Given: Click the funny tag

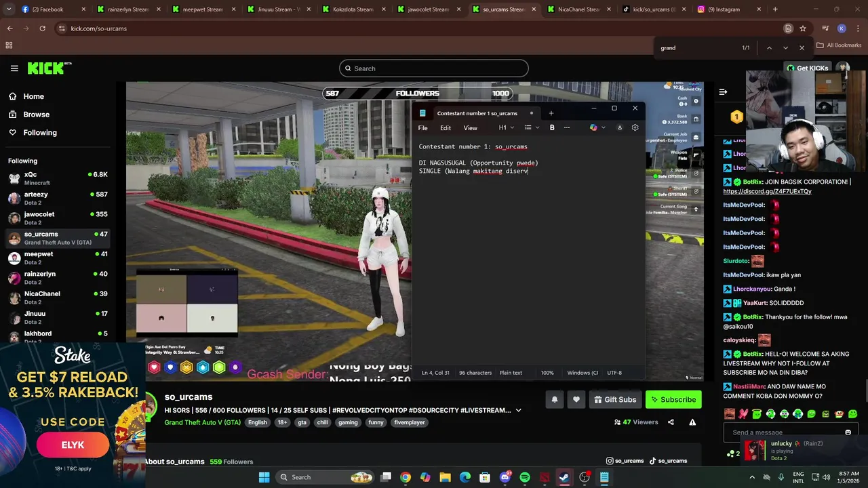Looking at the screenshot, I should (376, 422).
